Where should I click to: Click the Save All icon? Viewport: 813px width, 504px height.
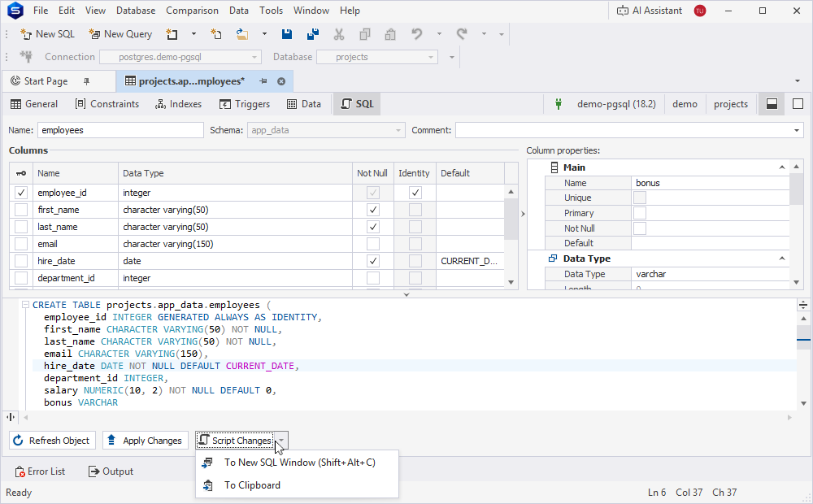tap(313, 34)
